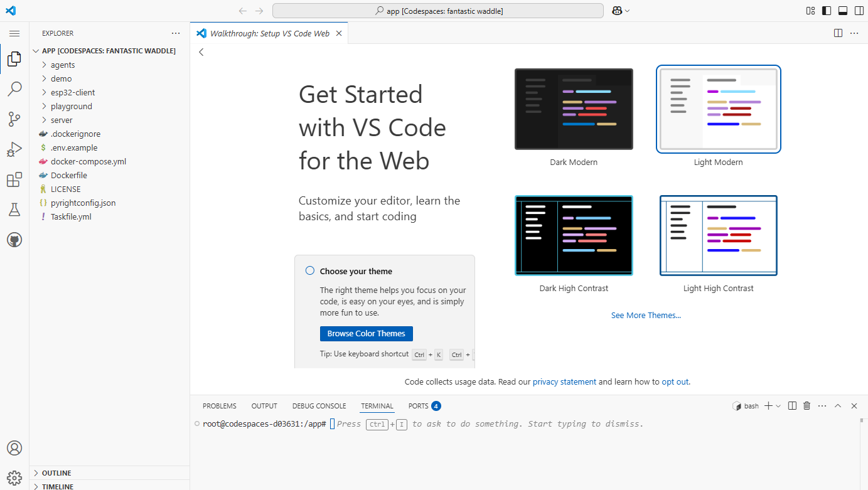Open the Accounts icon
Viewport: 868px width, 490px height.
(14, 448)
